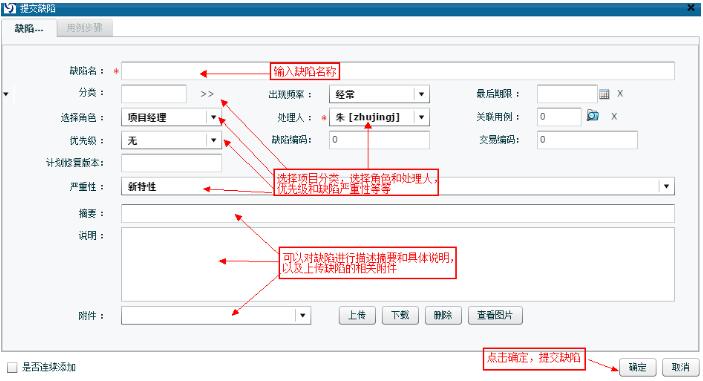Click inside the 说明 description text area
The image size is (703, 381).
coord(398,264)
